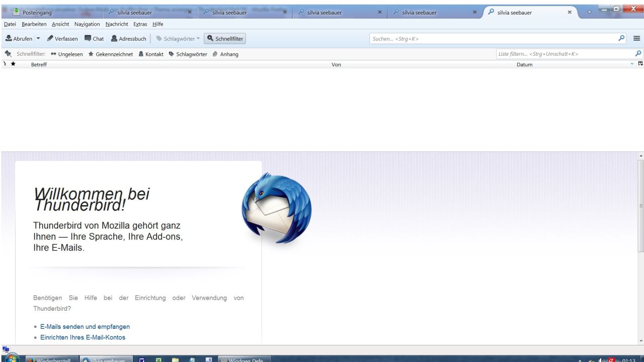Click the welcome page scrollbar down arrow
The height and width of the screenshot is (362, 644).
click(x=640, y=341)
